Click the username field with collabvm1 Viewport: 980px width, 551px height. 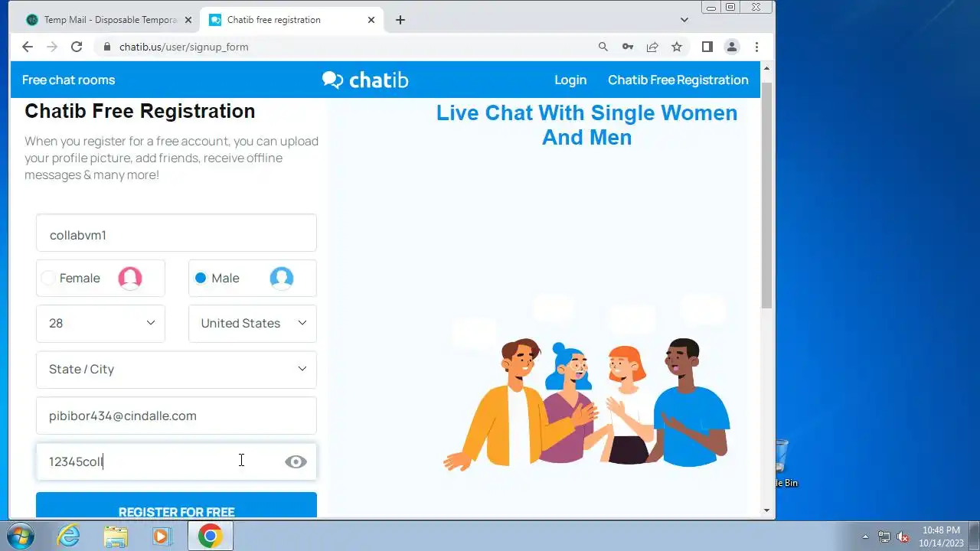(176, 233)
